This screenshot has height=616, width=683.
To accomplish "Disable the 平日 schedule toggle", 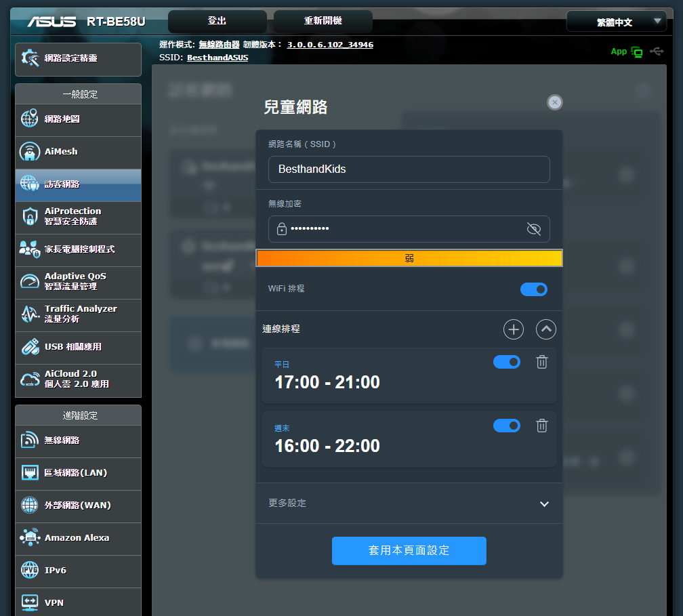I will click(x=506, y=362).
